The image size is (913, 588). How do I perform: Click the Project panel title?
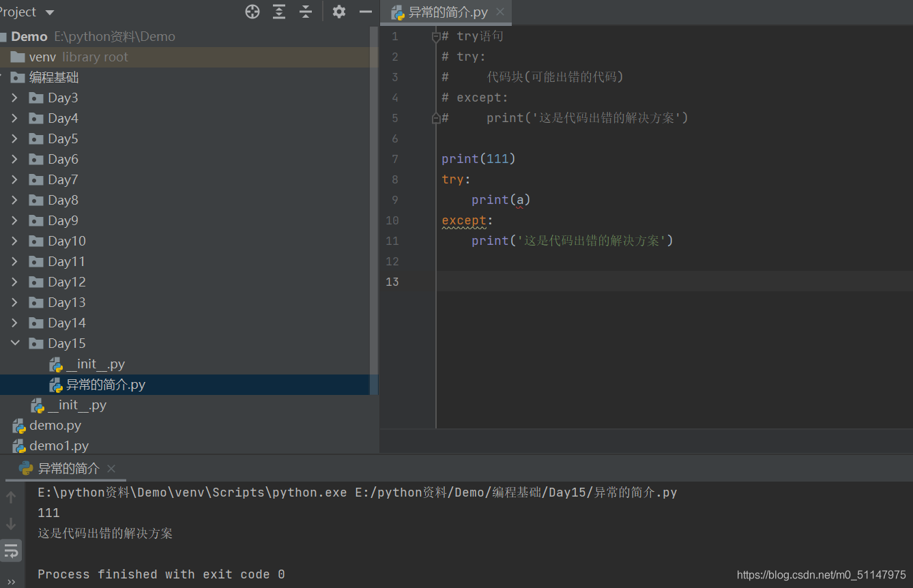pos(18,12)
